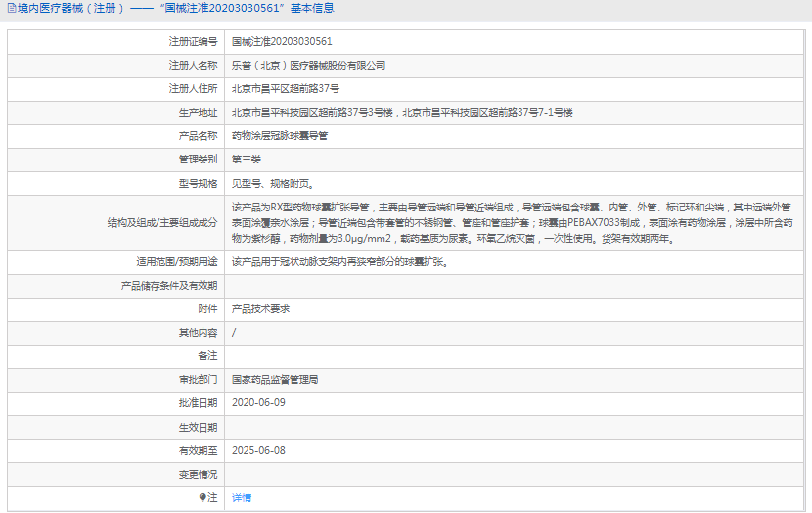The width and height of the screenshot is (812, 513).
Task: Click expiry date 2025-06-08
Action: (x=258, y=450)
